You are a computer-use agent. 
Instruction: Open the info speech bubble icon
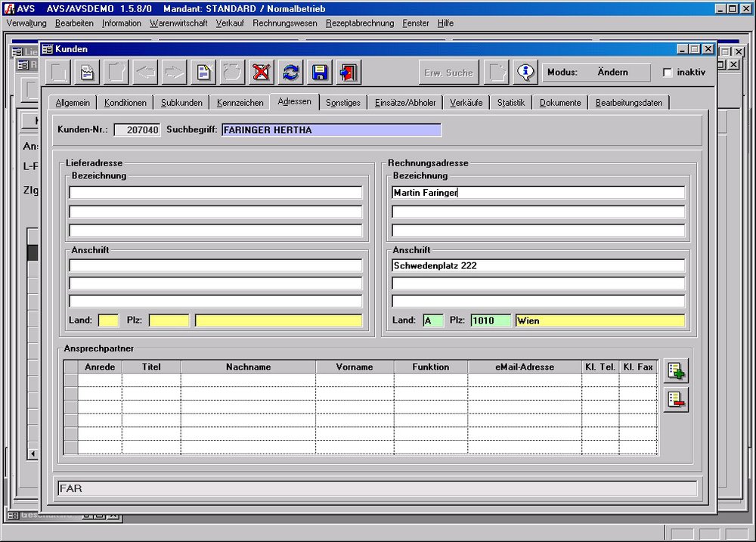coord(525,73)
